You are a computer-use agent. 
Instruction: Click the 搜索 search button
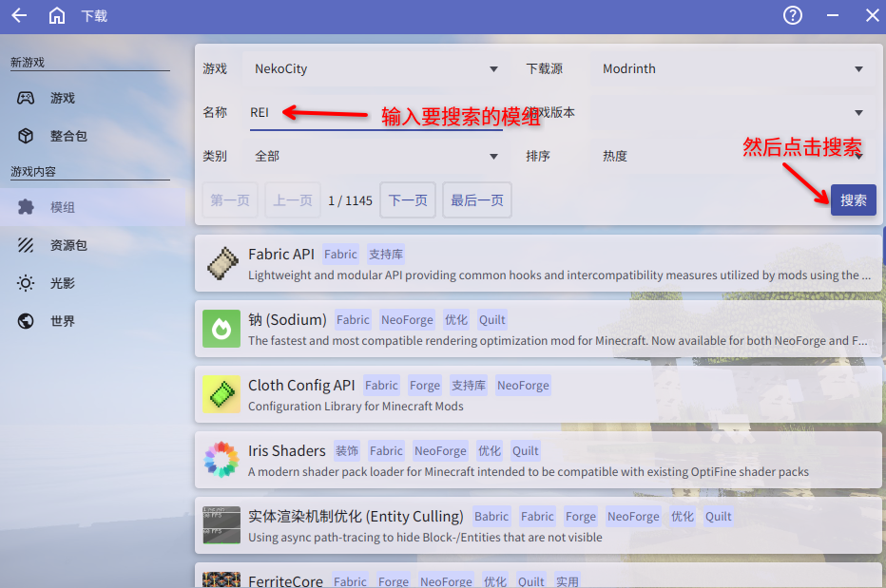click(853, 200)
